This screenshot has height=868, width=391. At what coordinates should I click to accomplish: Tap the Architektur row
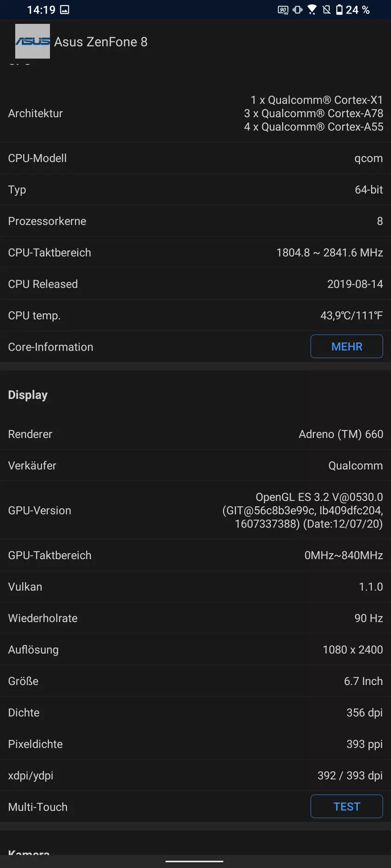195,113
